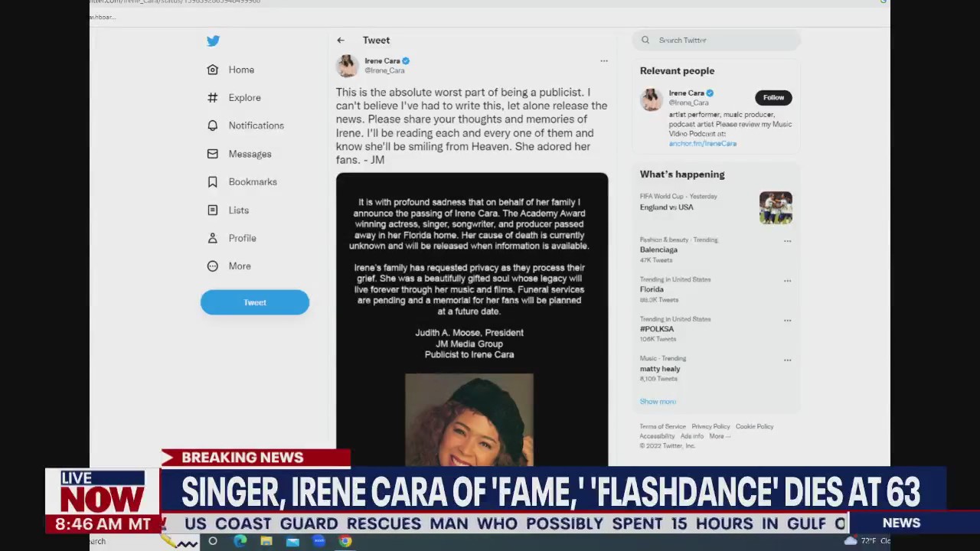
Task: Follow Irene Cara's account
Action: [x=773, y=97]
